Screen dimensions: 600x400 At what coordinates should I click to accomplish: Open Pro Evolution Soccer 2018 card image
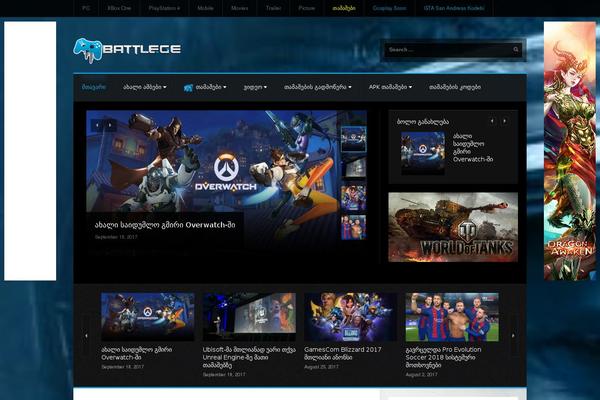[452, 317]
